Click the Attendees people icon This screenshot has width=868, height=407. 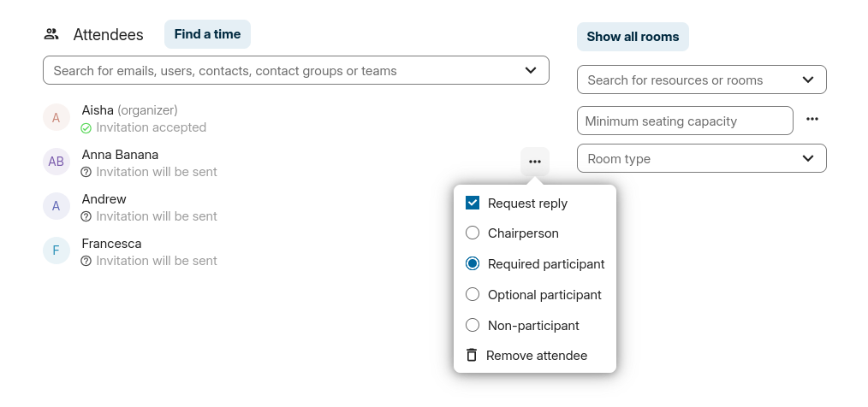coord(51,34)
